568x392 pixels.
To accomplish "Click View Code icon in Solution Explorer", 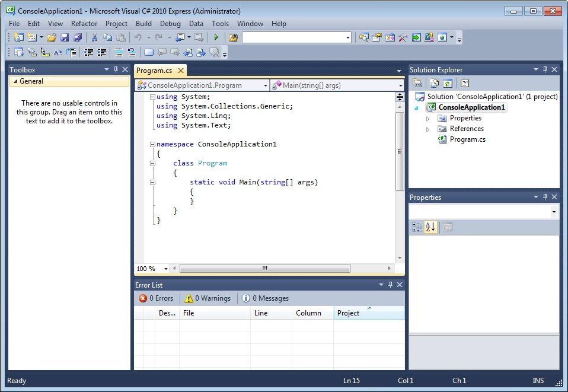I will (465, 84).
